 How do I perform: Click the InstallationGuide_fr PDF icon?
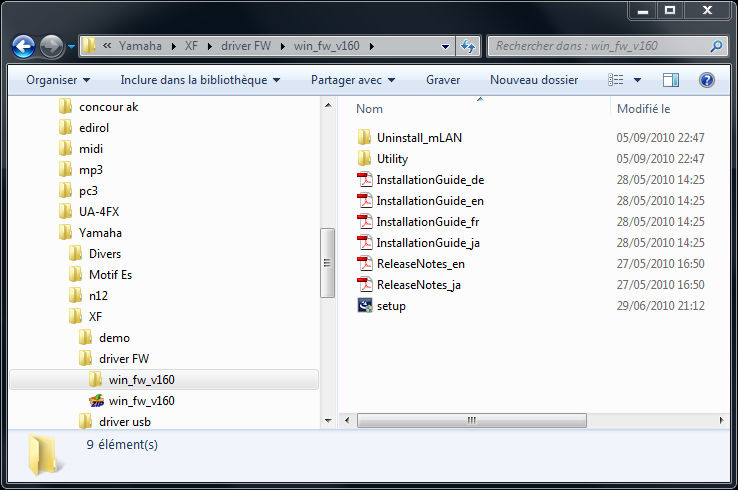pyautogui.click(x=364, y=222)
